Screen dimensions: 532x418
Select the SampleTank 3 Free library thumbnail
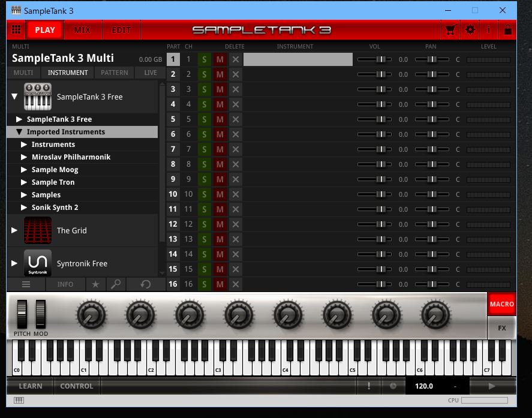click(38, 97)
